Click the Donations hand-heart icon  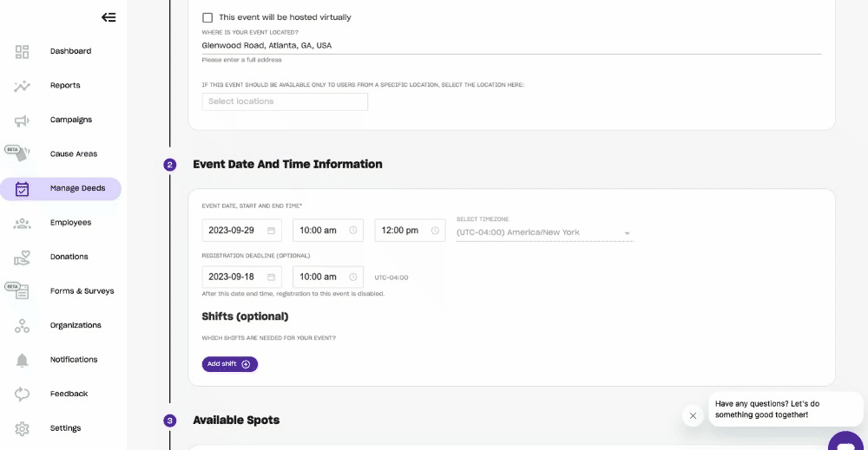pyautogui.click(x=23, y=258)
